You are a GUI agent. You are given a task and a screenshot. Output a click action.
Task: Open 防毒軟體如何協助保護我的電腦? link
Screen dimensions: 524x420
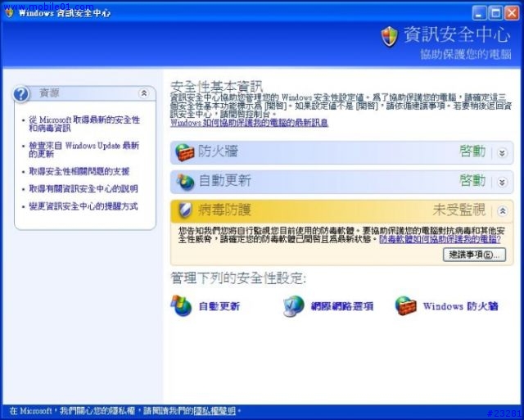(440, 239)
